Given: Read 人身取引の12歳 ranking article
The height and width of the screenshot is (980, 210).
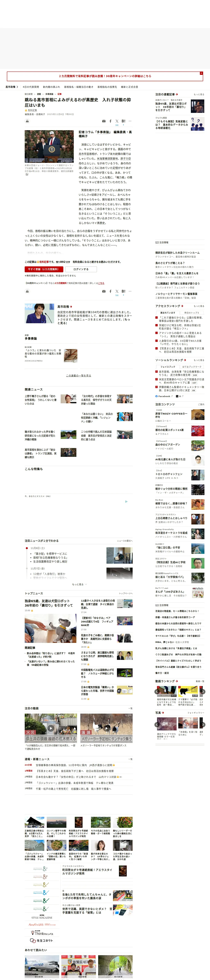Looking at the screenshot, I should pyautogui.click(x=180, y=342).
